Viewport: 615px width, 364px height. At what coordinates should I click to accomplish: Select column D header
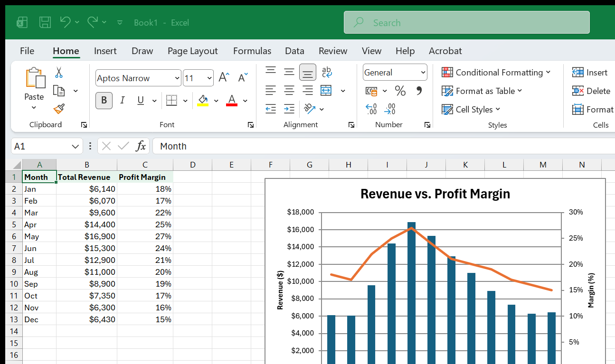point(192,165)
